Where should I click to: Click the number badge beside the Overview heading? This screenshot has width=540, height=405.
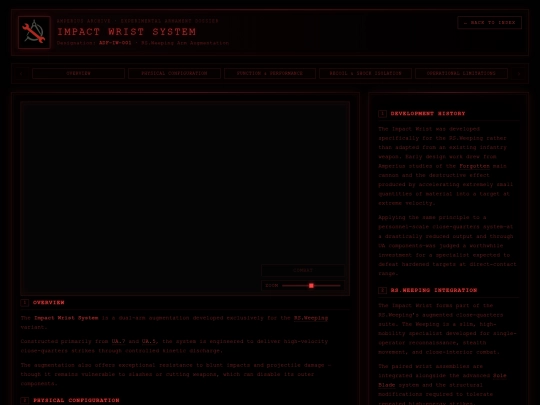[24, 302]
